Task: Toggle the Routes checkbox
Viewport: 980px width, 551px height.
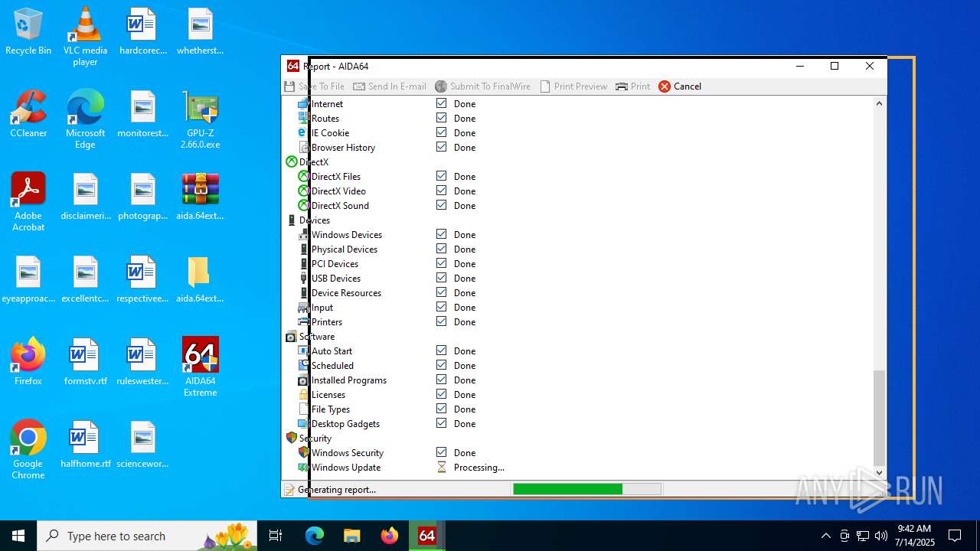Action: [x=441, y=118]
